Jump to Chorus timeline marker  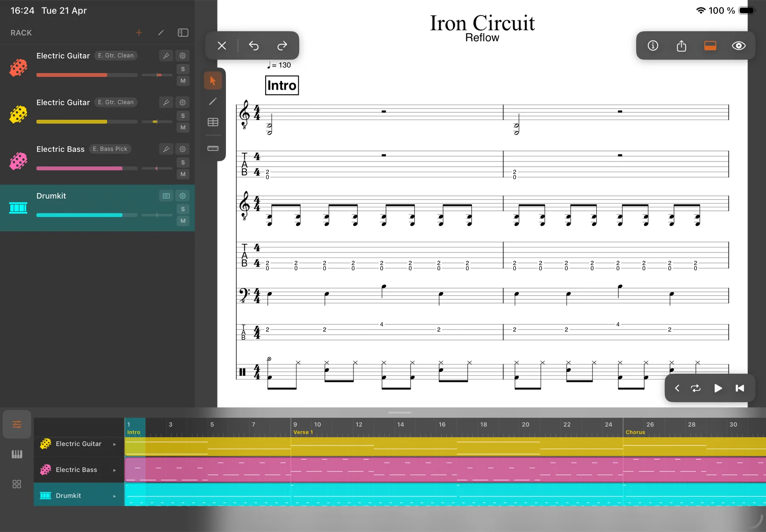635,432
